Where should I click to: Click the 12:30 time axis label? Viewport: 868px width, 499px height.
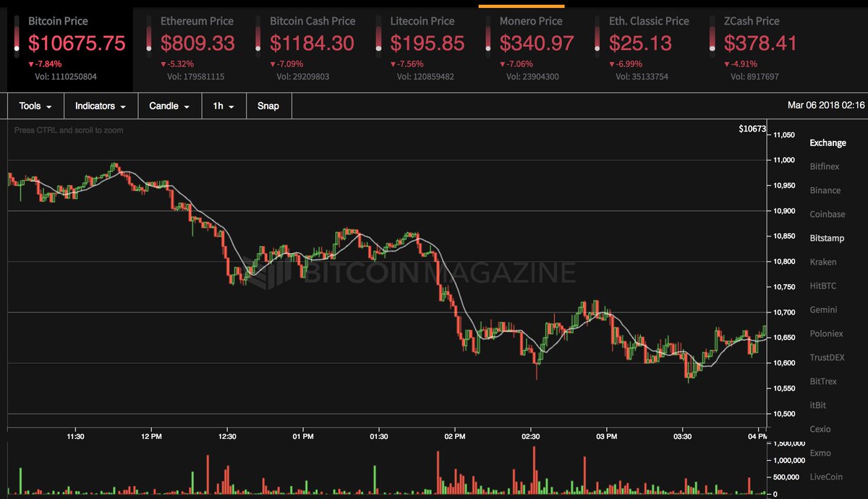click(227, 437)
